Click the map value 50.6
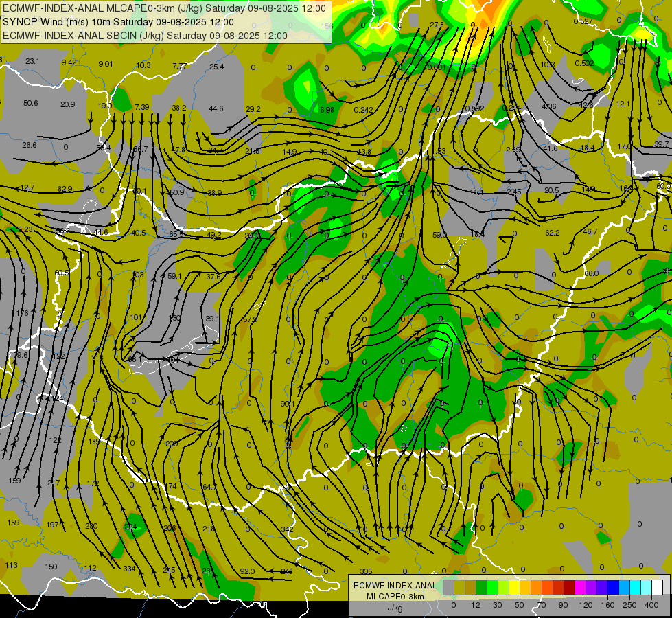Viewport: 672px width, 618px height. [31, 103]
